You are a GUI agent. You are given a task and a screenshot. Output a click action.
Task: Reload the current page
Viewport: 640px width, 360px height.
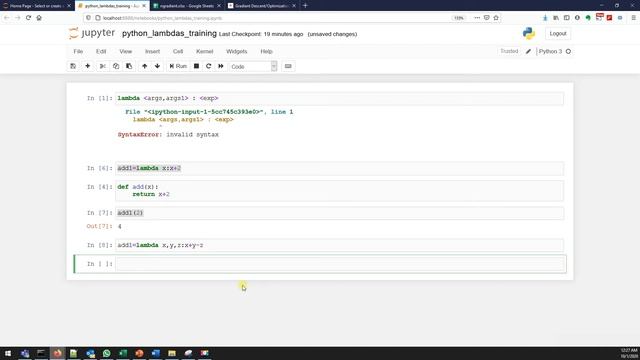(x=28, y=18)
